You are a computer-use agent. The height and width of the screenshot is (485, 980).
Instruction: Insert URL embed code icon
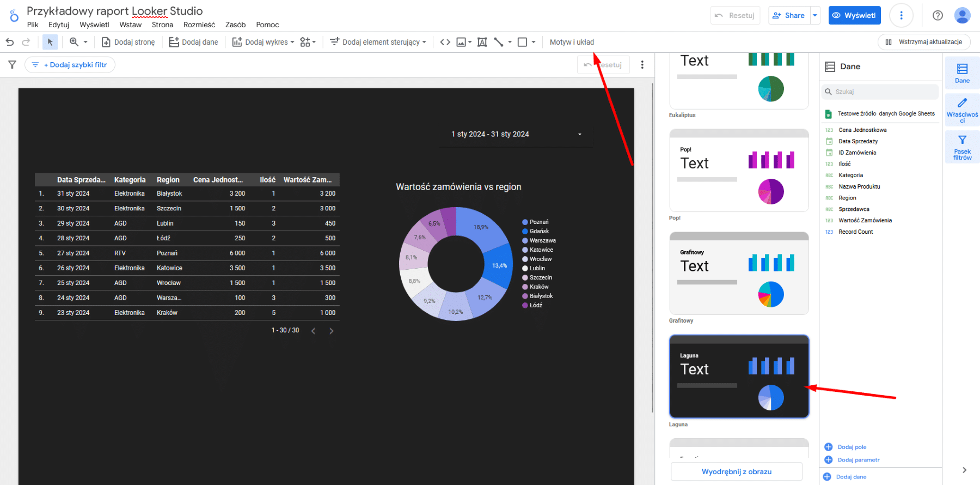point(445,42)
